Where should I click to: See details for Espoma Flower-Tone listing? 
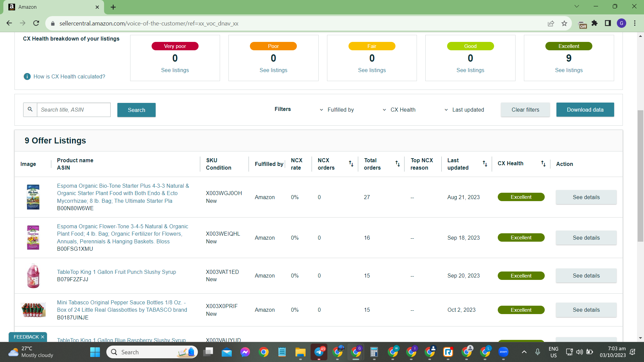tap(586, 238)
